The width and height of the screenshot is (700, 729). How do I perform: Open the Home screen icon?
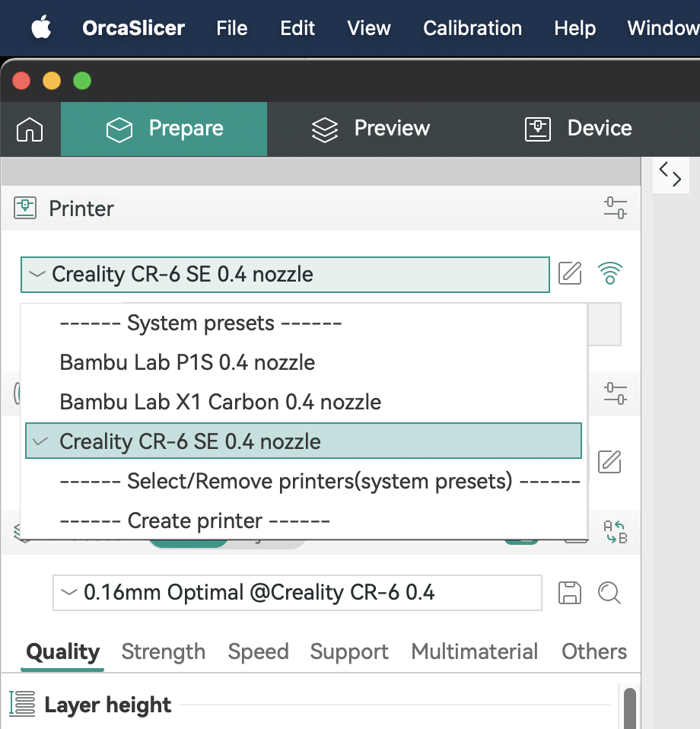tap(30, 129)
